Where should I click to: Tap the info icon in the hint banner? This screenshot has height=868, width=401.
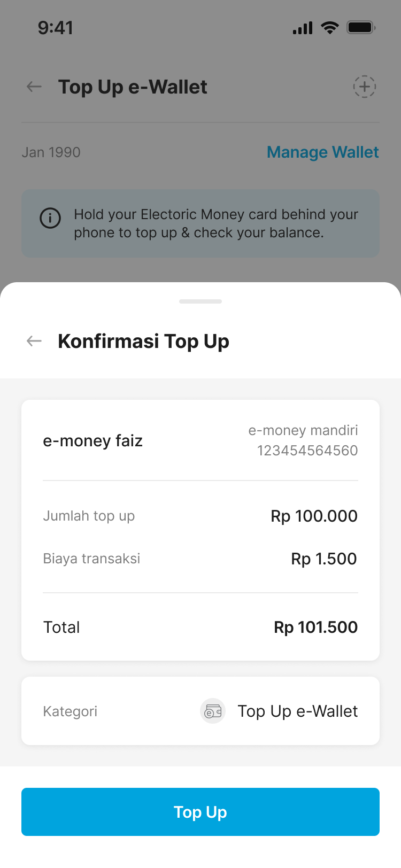pyautogui.click(x=50, y=218)
